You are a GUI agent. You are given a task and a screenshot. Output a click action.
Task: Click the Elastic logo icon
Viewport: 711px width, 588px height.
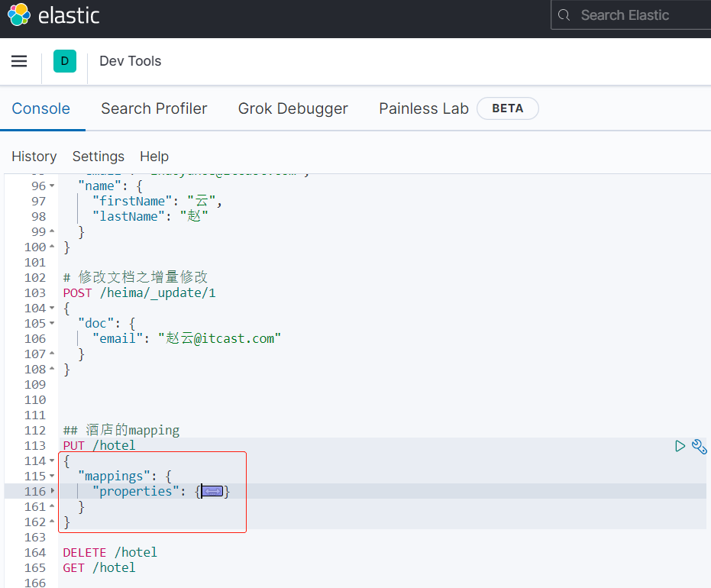pyautogui.click(x=19, y=15)
